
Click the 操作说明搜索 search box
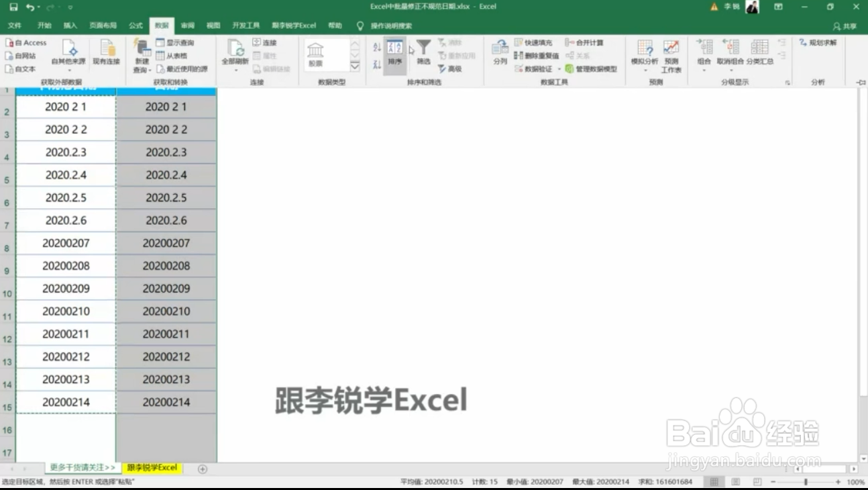tap(391, 26)
